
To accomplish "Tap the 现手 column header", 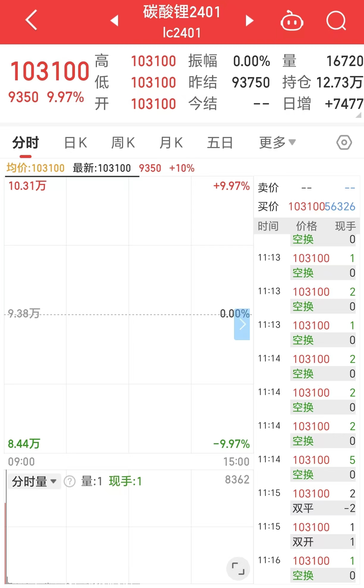I will (x=345, y=226).
